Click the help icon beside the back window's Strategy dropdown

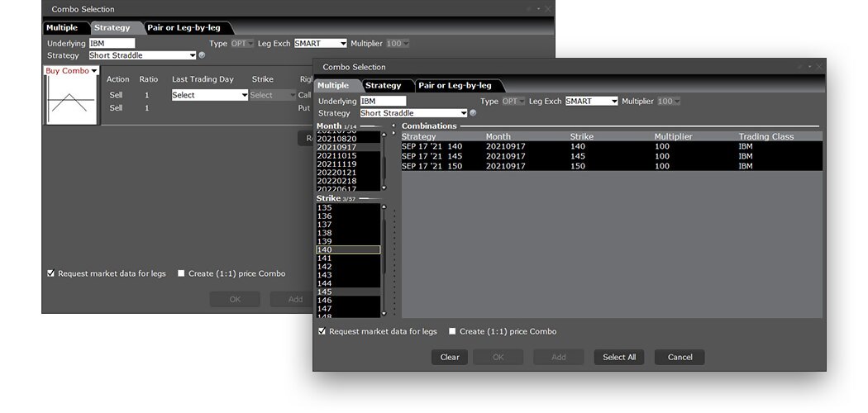point(203,55)
